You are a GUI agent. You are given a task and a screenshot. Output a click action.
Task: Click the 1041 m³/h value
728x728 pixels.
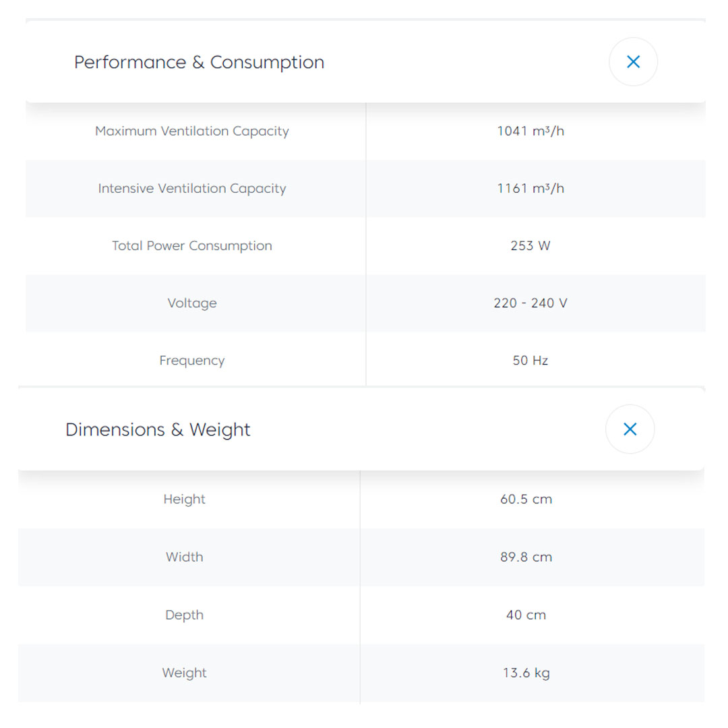[530, 131]
